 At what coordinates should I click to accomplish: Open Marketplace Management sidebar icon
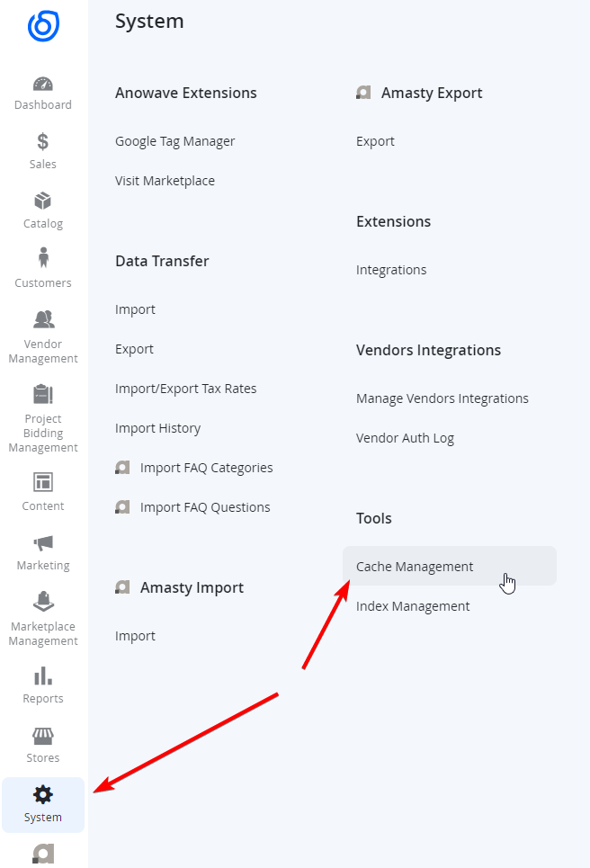(x=43, y=602)
